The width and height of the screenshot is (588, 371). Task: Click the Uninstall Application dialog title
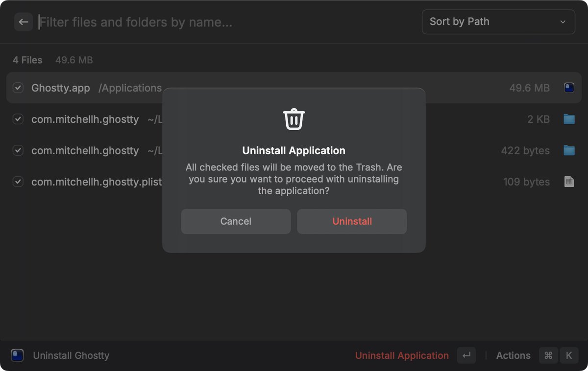[294, 150]
